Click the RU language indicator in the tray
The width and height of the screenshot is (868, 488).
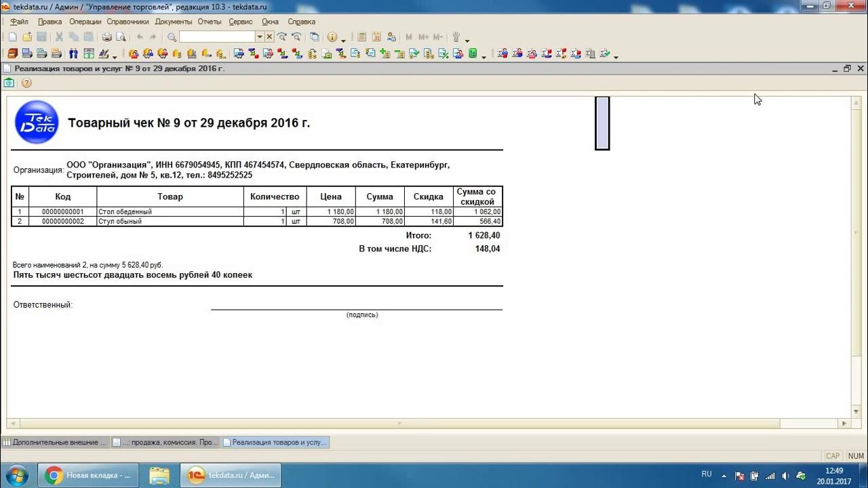pyautogui.click(x=707, y=474)
